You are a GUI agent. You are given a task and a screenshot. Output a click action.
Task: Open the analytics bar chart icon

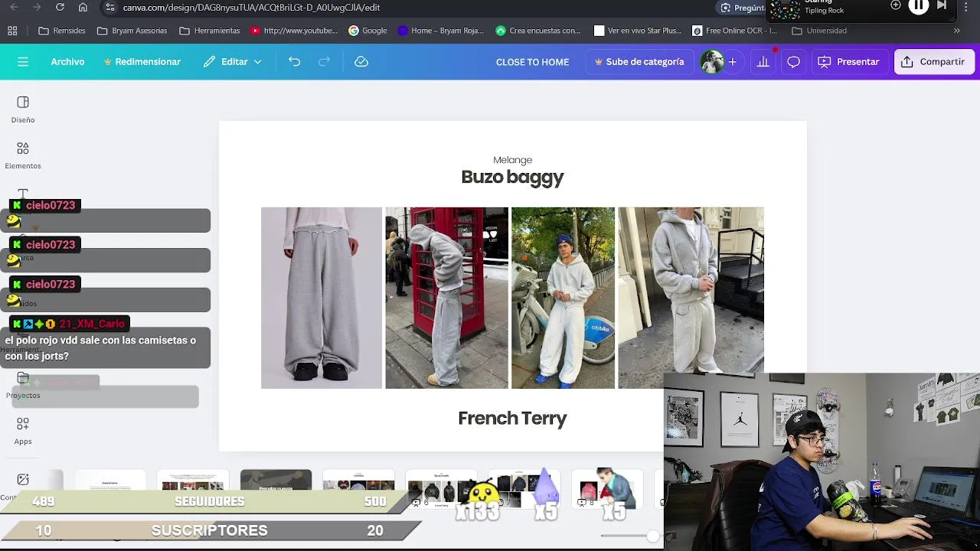[x=763, y=62]
